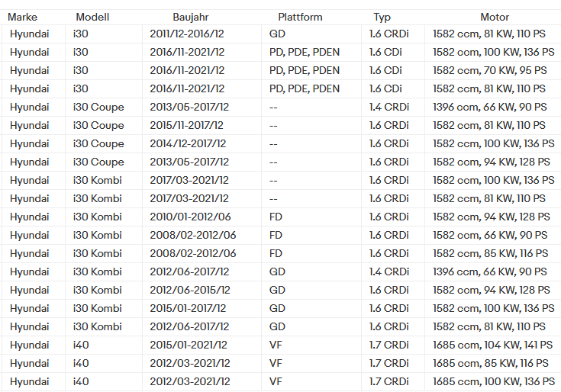Click the Typ column header
The height and width of the screenshot is (392, 561).
[x=382, y=17]
